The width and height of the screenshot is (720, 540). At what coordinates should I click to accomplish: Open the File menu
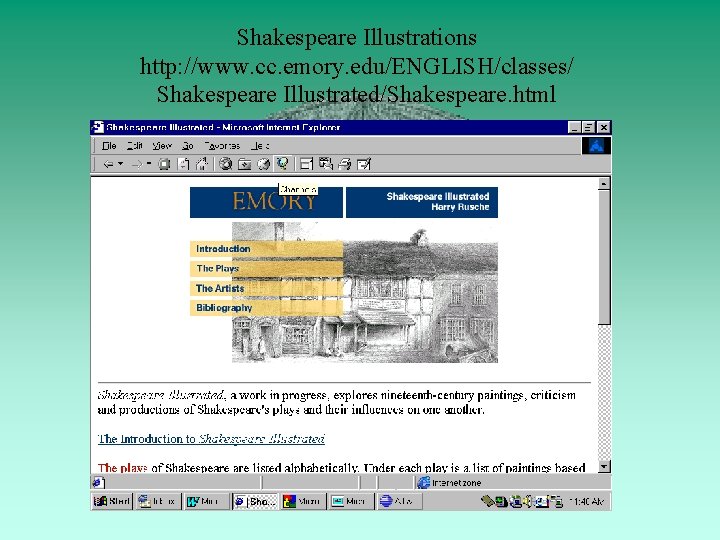tap(109, 146)
